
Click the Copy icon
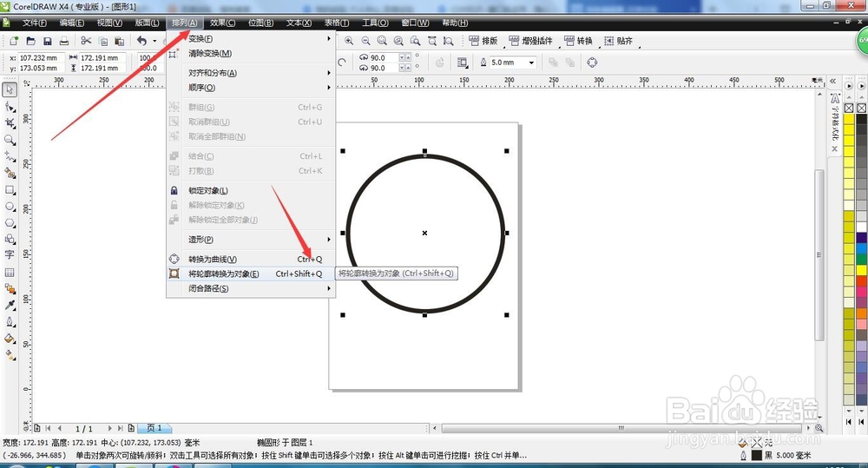coord(103,41)
